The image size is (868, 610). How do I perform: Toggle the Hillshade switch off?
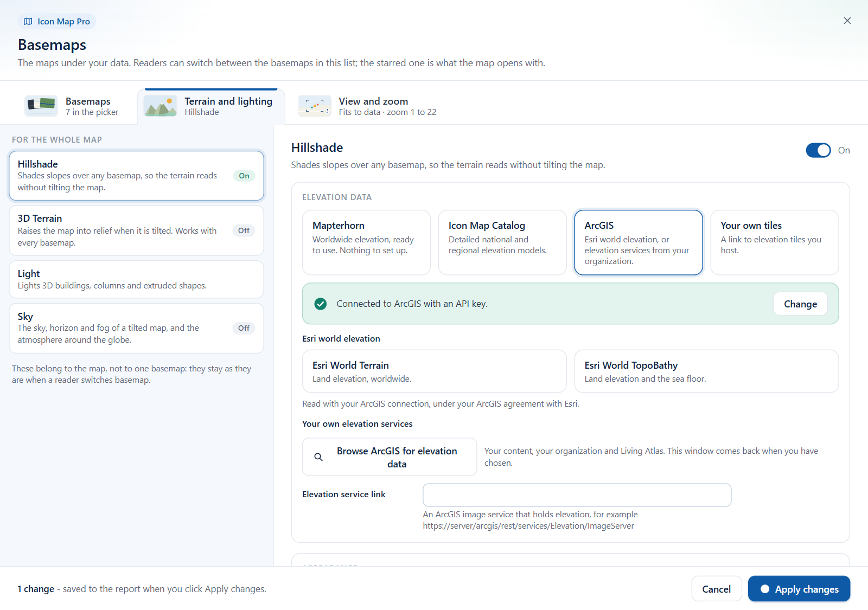818,150
